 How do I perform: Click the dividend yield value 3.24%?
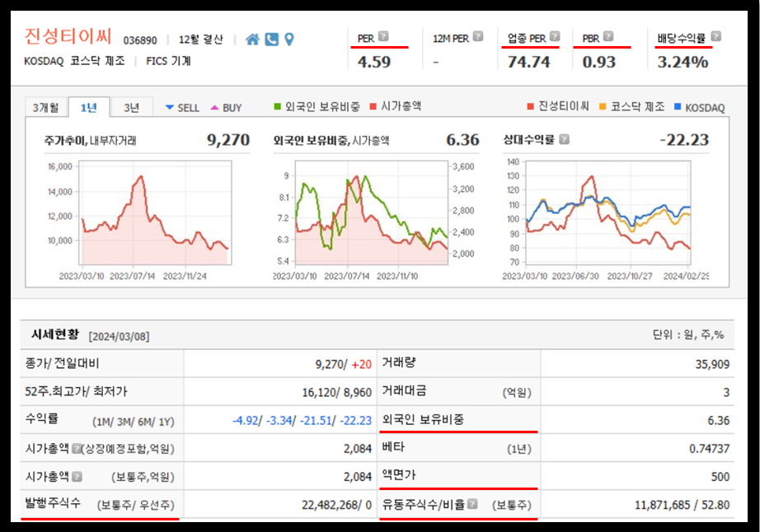click(x=683, y=62)
